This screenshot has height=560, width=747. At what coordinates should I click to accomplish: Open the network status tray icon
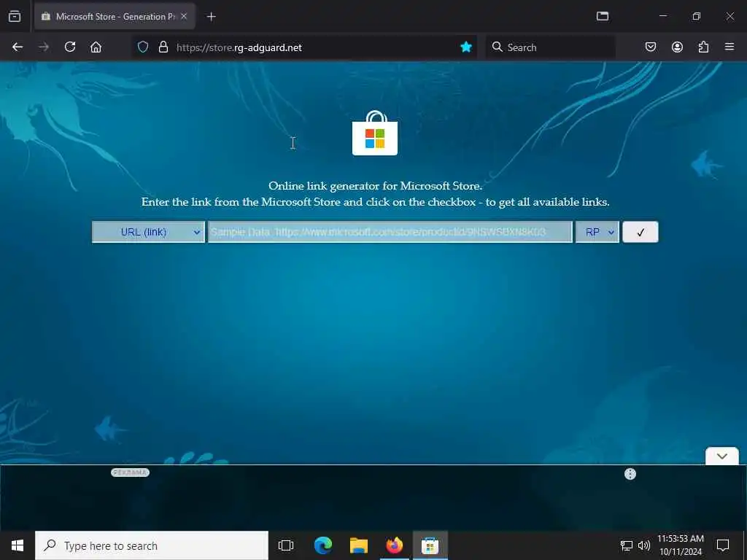click(x=627, y=545)
